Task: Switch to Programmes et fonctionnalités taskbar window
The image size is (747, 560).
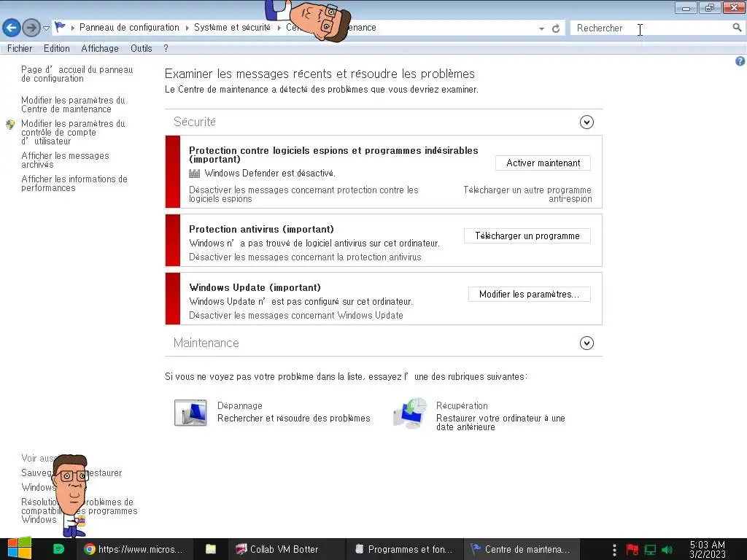Action: coord(404,549)
